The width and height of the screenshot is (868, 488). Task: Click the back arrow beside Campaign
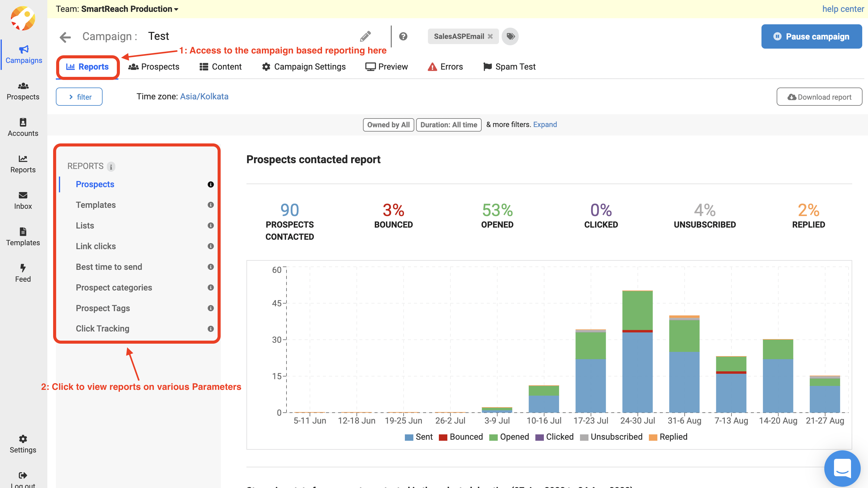[x=65, y=37]
